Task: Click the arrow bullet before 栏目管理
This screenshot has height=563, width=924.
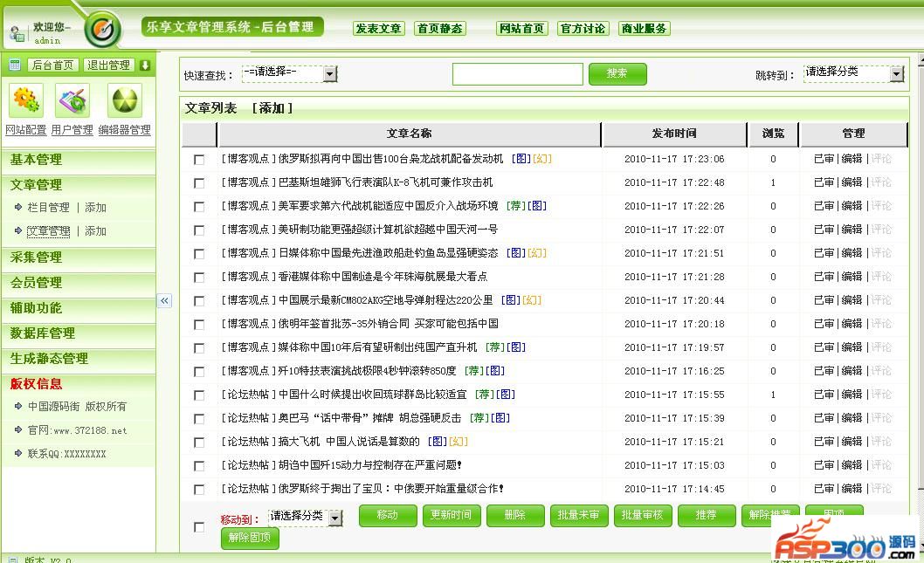Action: [x=18, y=207]
